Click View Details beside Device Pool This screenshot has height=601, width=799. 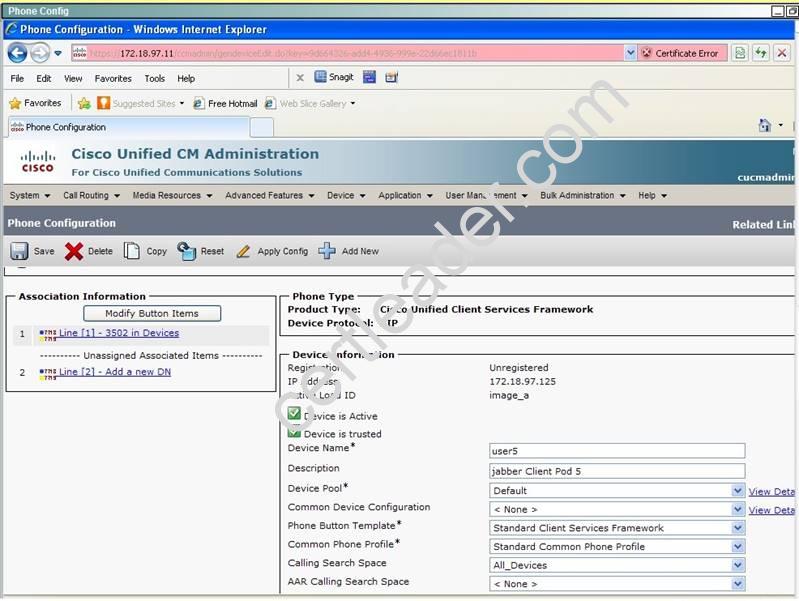coord(771,491)
